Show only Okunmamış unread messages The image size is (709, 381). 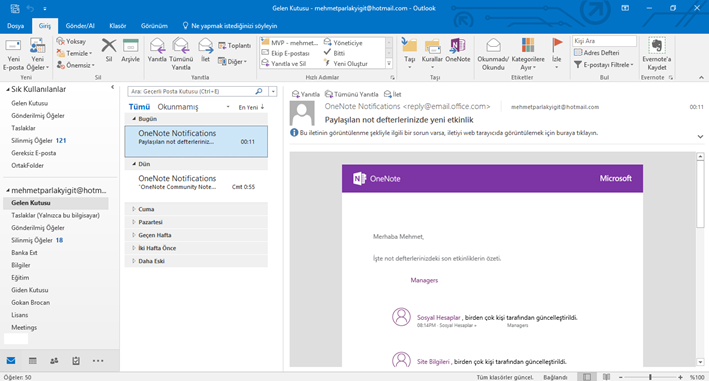pos(178,107)
